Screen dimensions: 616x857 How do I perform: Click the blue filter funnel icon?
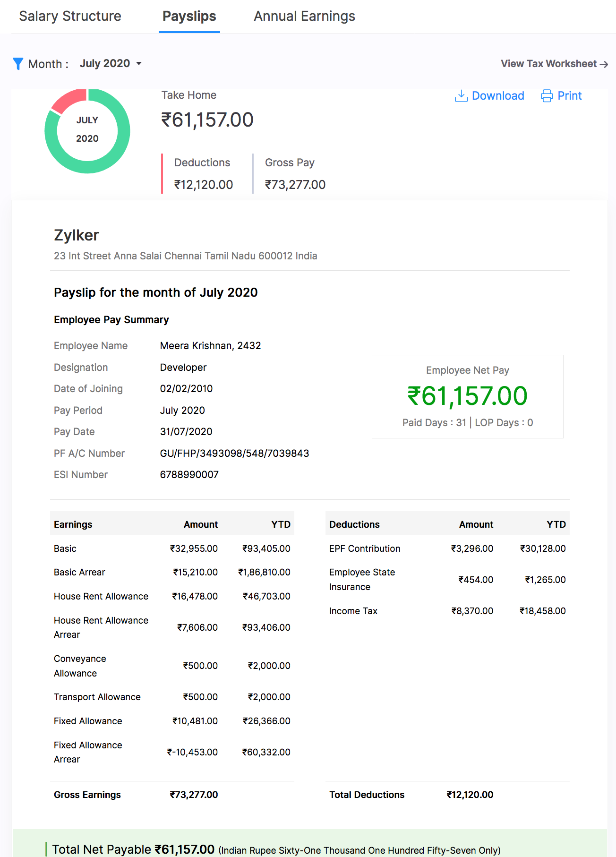[x=18, y=64]
